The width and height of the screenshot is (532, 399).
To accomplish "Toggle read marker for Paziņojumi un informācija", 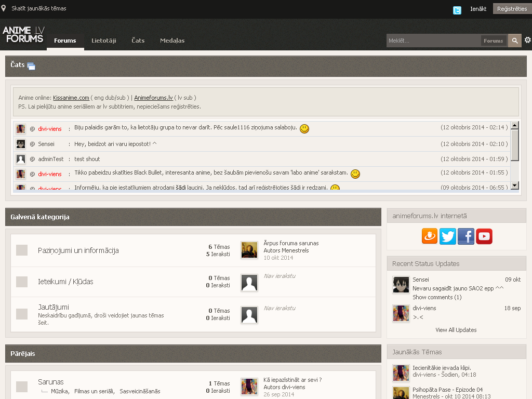I will pos(22,250).
